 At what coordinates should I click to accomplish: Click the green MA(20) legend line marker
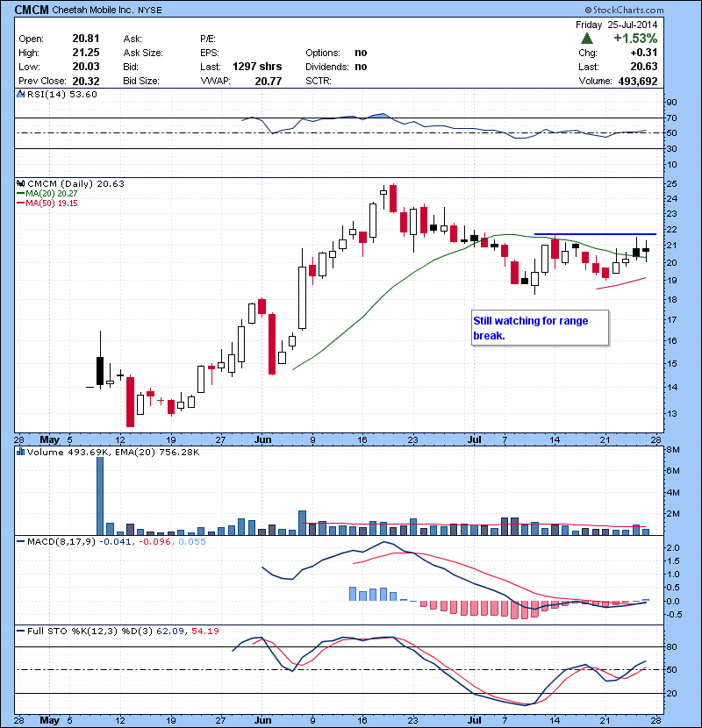[x=21, y=194]
